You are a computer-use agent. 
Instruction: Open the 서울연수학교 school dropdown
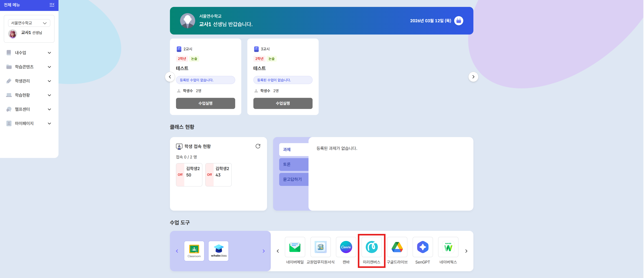(x=29, y=23)
